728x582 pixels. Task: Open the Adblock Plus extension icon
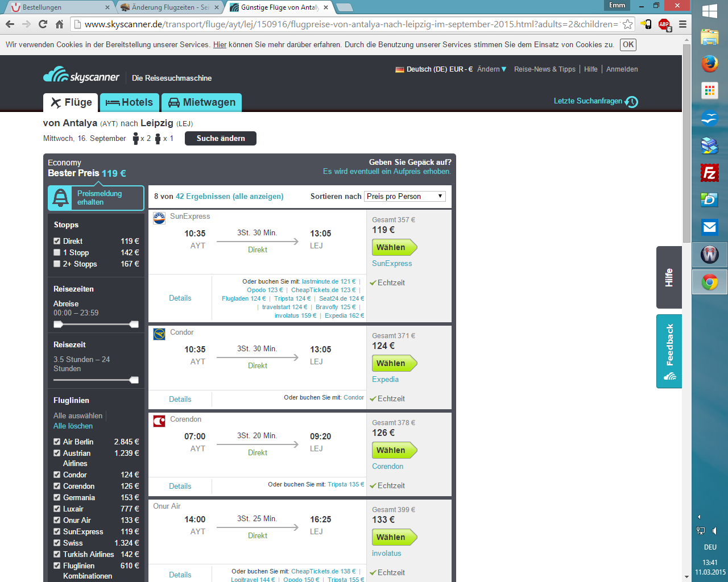pyautogui.click(x=664, y=24)
